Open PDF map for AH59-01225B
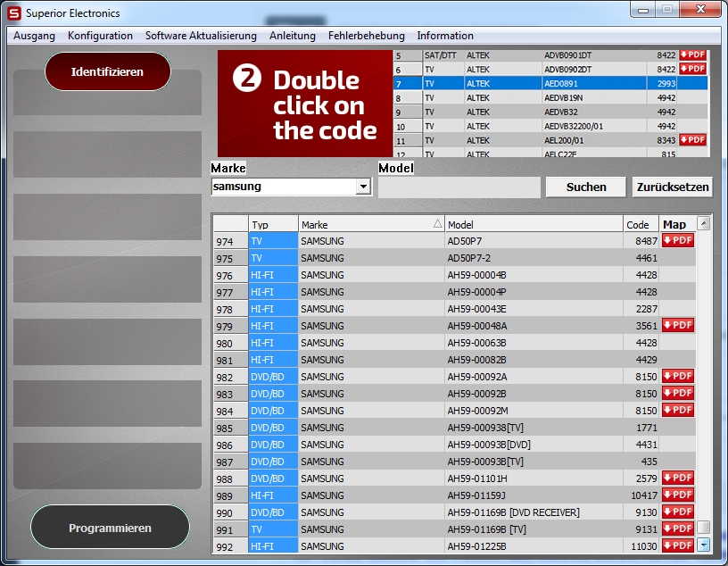 click(x=677, y=545)
